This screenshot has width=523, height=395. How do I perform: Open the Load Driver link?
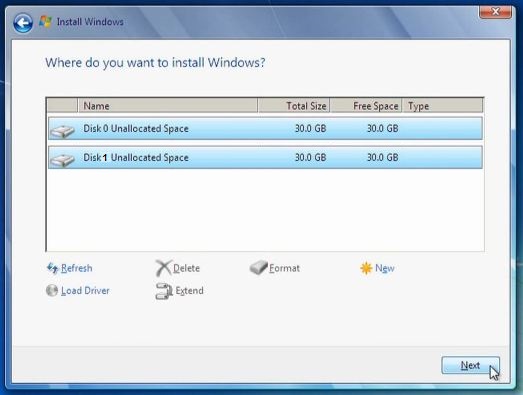point(85,291)
